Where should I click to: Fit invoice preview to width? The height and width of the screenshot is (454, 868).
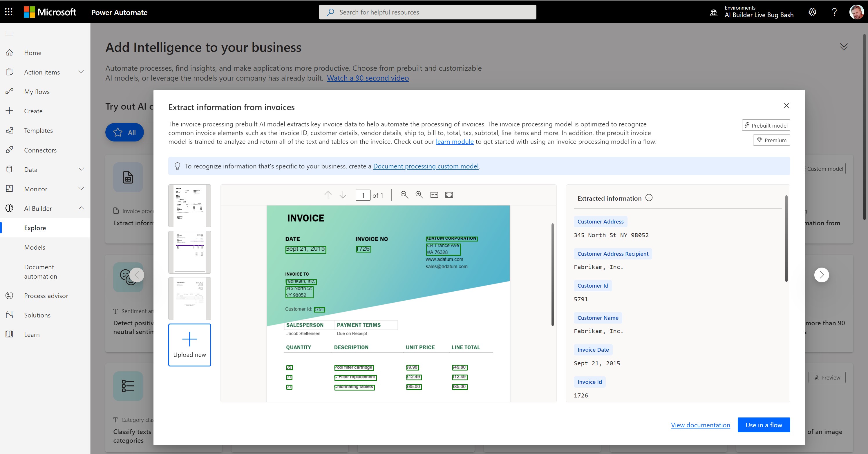[x=434, y=195]
